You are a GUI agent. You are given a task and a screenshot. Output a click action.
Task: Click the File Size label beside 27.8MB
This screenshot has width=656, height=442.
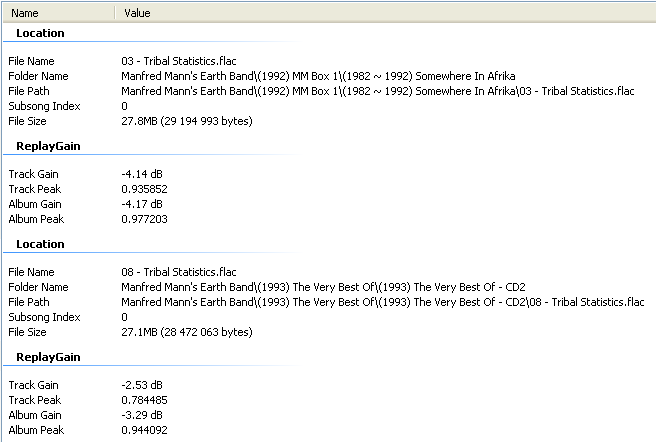tap(27, 121)
